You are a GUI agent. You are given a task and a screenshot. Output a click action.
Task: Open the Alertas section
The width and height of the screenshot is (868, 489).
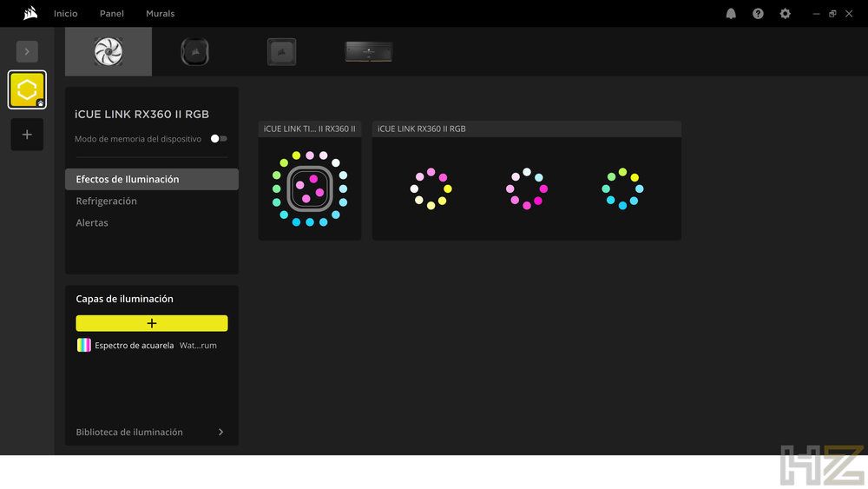pos(92,222)
